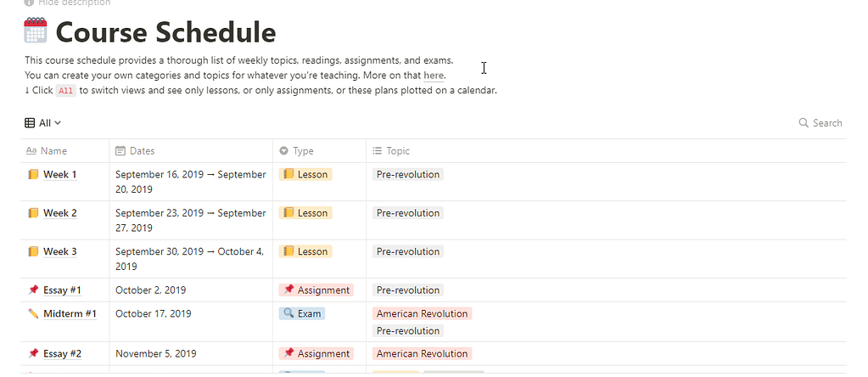The width and height of the screenshot is (868, 377).
Task: Click the calendar icon beside Course Schedule title
Action: click(x=36, y=31)
